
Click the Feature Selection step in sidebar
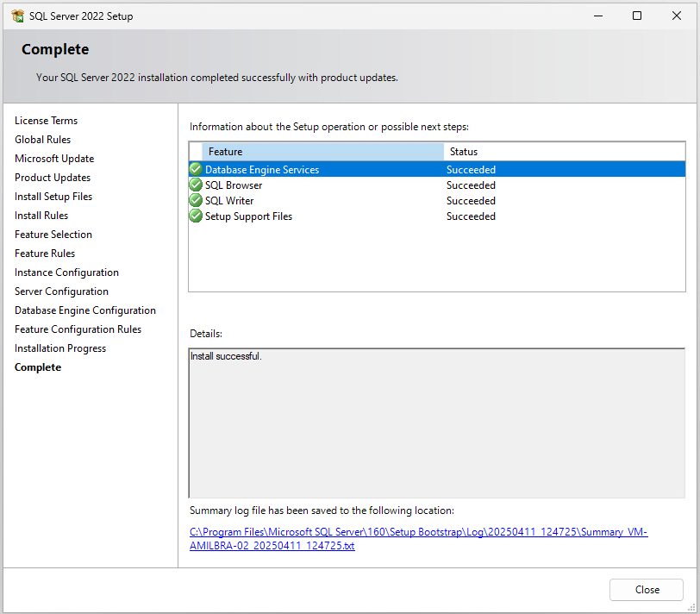pos(53,235)
